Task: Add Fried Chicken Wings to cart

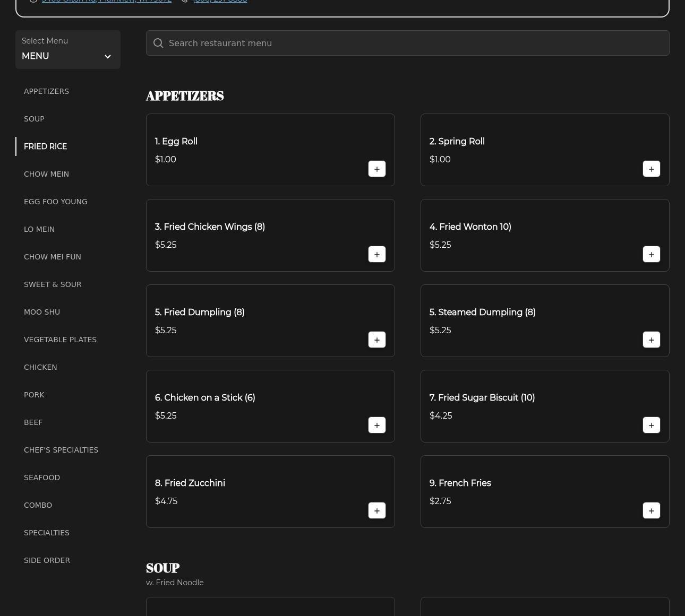Action: [376, 254]
